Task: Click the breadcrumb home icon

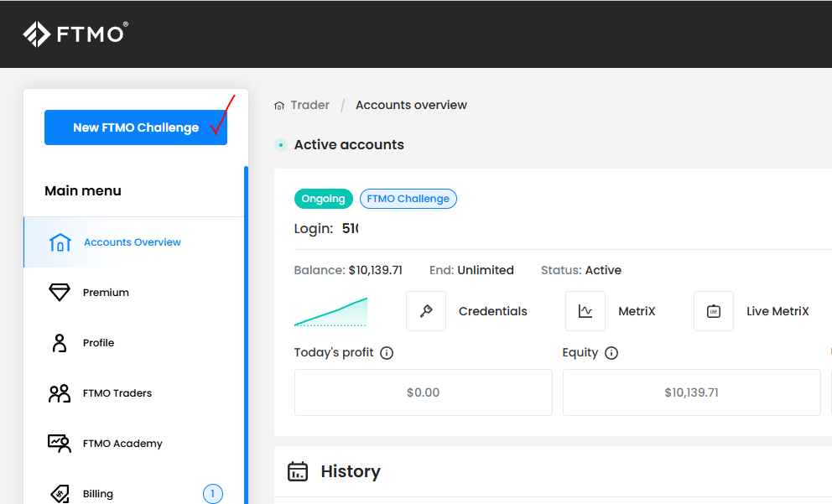Action: (x=279, y=106)
